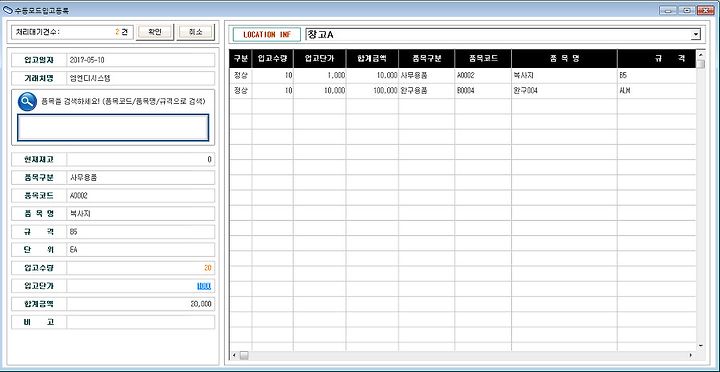Click the horizontal scrollbar right arrow

[x=691, y=355]
